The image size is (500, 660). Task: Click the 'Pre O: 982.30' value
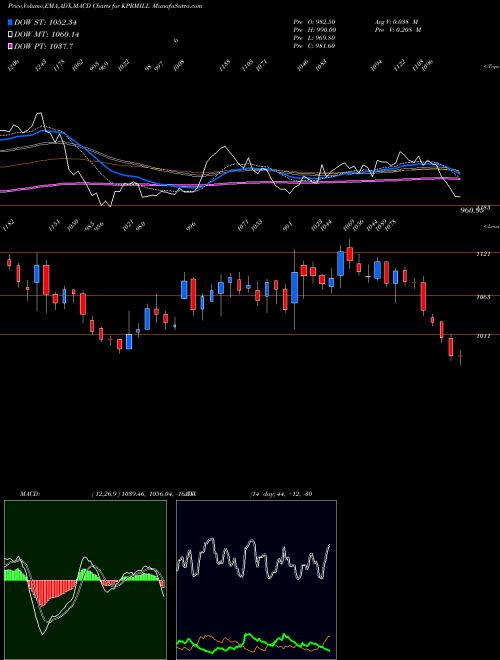(x=314, y=22)
